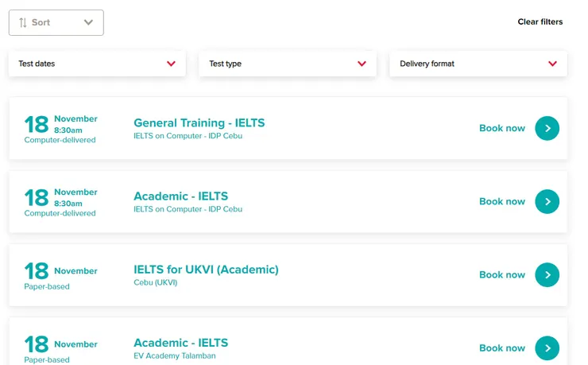Open Delivery format filter

point(478,64)
